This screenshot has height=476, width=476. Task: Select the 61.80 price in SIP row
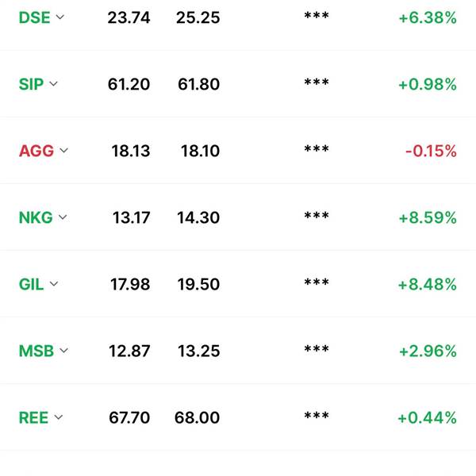198,84
